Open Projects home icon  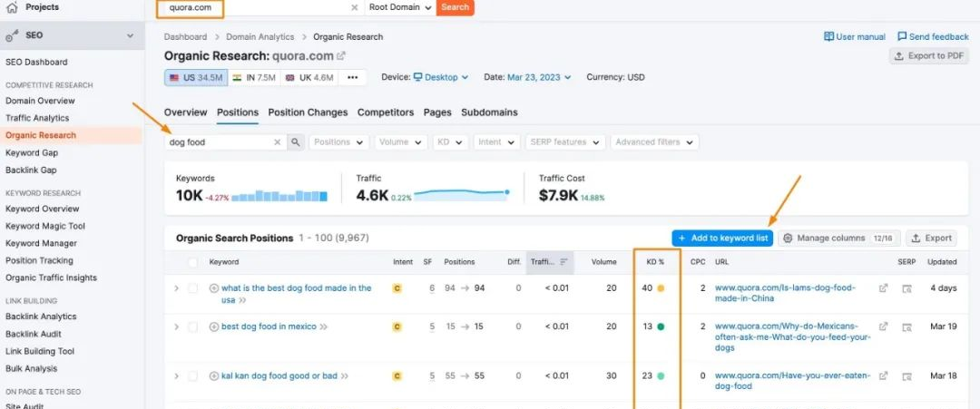click(11, 7)
